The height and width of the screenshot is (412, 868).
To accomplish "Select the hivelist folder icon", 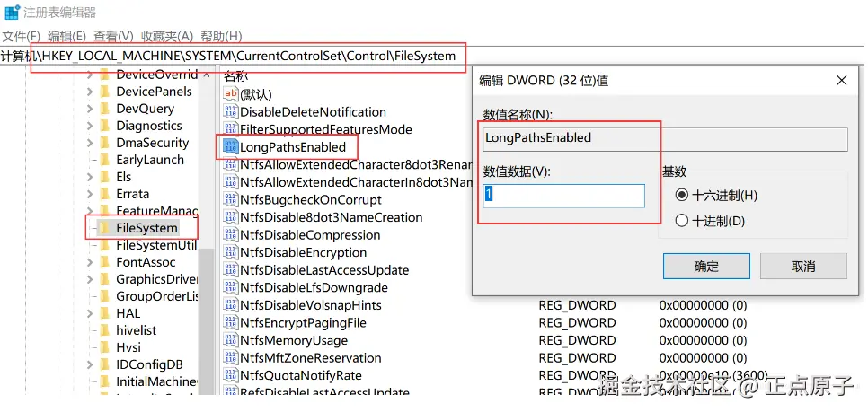I will tap(104, 331).
